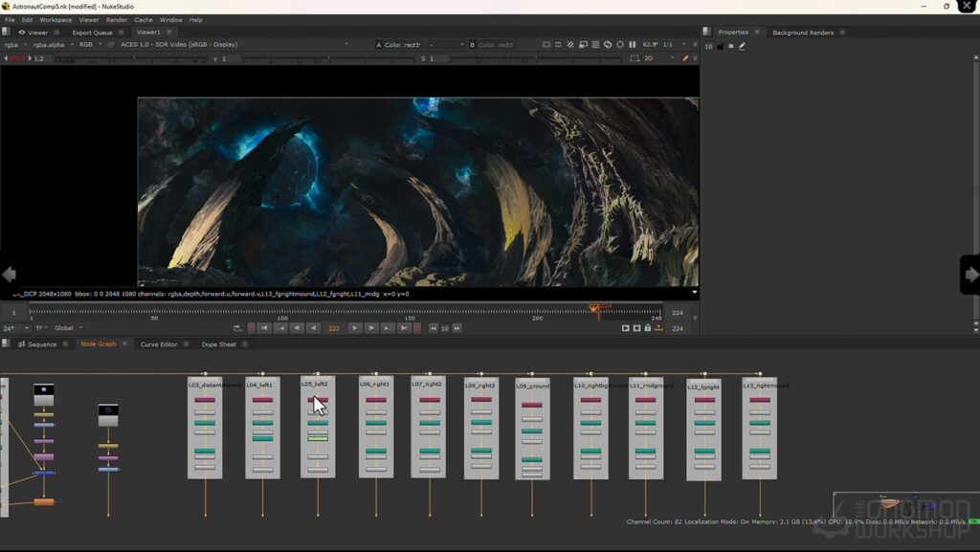
Task: Go to the first frame
Action: click(x=264, y=328)
